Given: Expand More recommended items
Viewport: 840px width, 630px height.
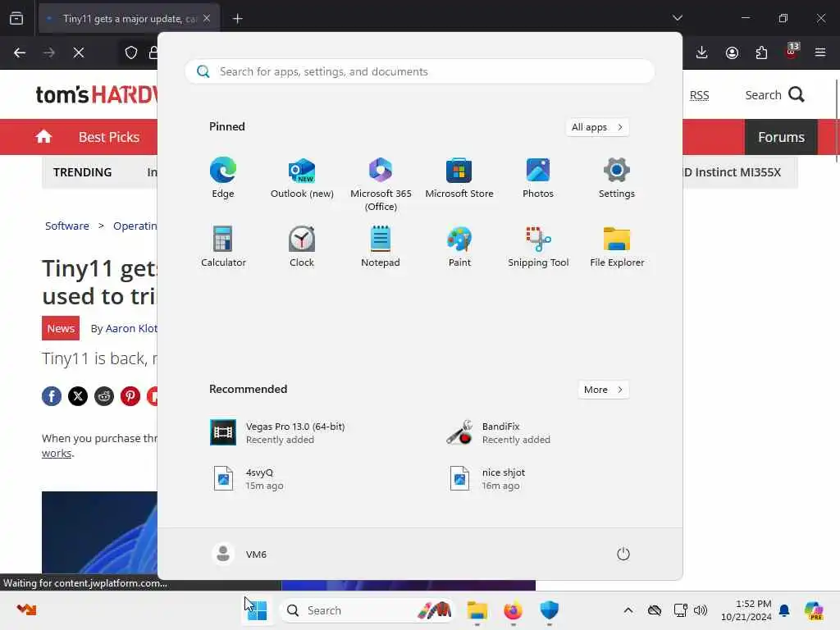Looking at the screenshot, I should pos(603,390).
